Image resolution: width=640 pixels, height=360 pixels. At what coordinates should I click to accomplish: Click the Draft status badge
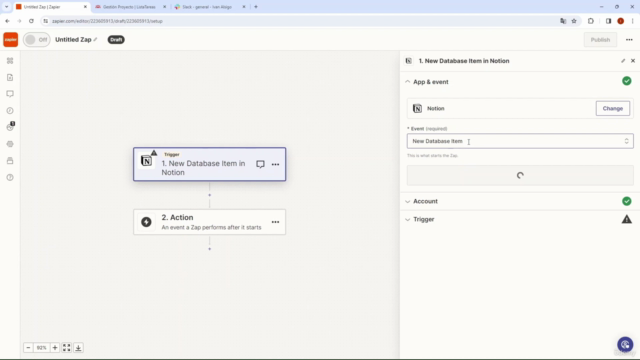(x=116, y=40)
